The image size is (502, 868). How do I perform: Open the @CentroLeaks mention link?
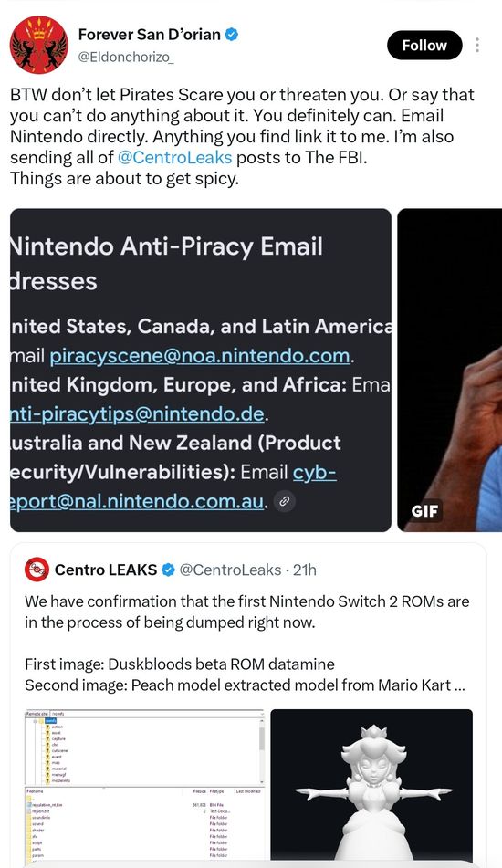click(174, 158)
